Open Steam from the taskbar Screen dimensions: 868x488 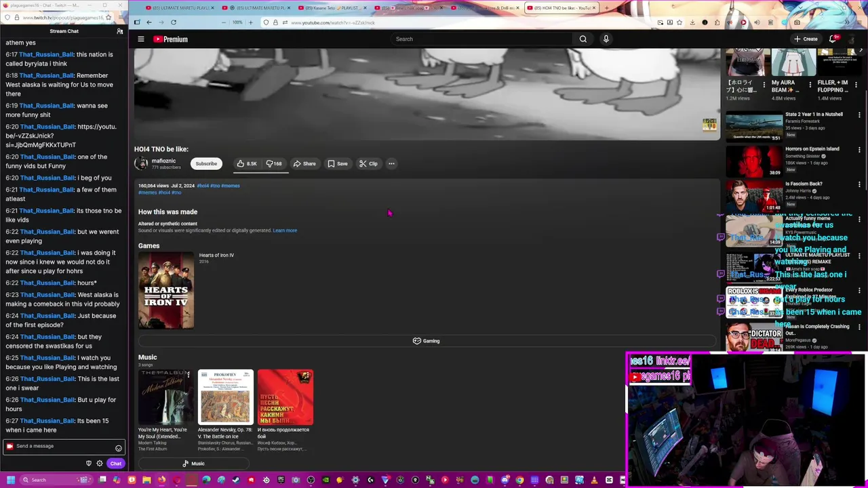pyautogui.click(x=236, y=480)
